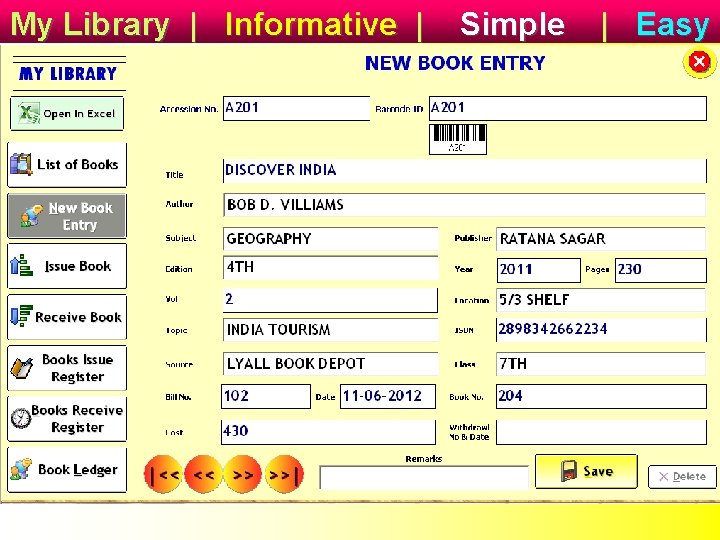Viewport: 720px width, 540px height.
Task: Click the Year field showing 2011
Action: pyautogui.click(x=539, y=270)
